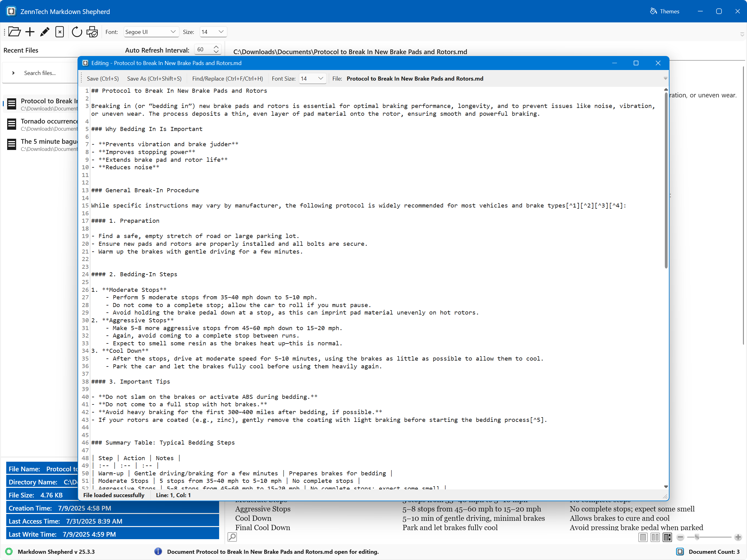
Task: Select Find/Replace in the editor menu
Action: 227,78
